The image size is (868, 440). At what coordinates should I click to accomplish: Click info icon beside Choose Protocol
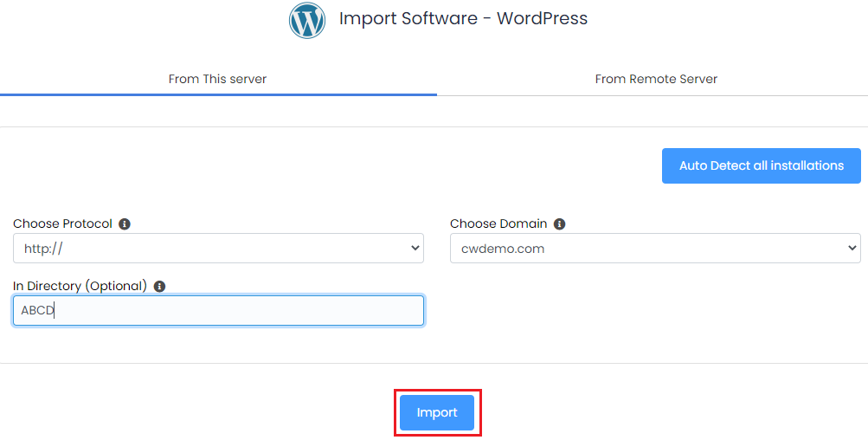125,224
